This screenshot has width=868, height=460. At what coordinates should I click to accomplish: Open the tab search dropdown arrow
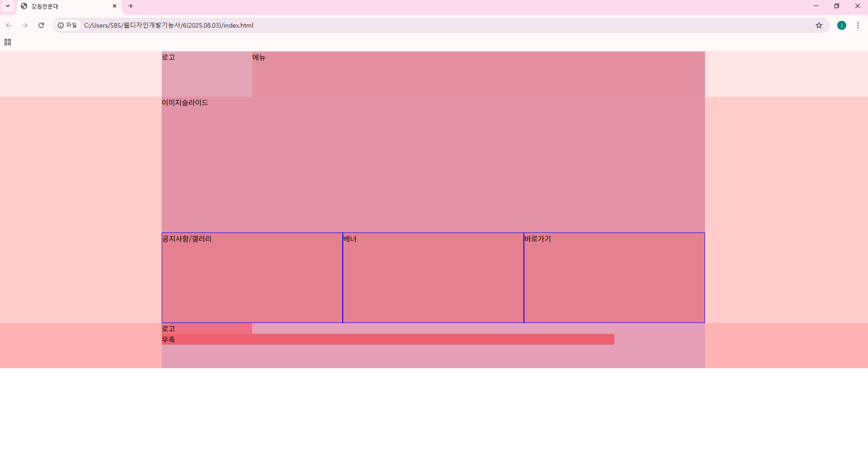point(8,6)
